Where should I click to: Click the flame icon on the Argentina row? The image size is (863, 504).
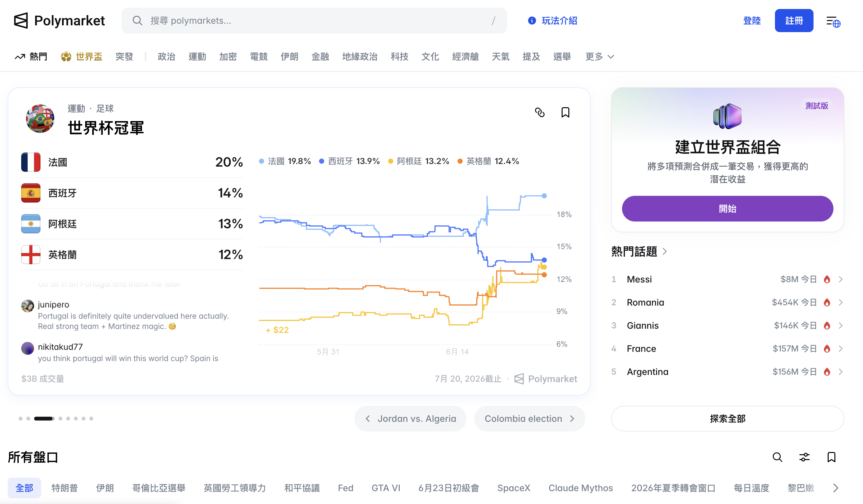pyautogui.click(x=827, y=372)
